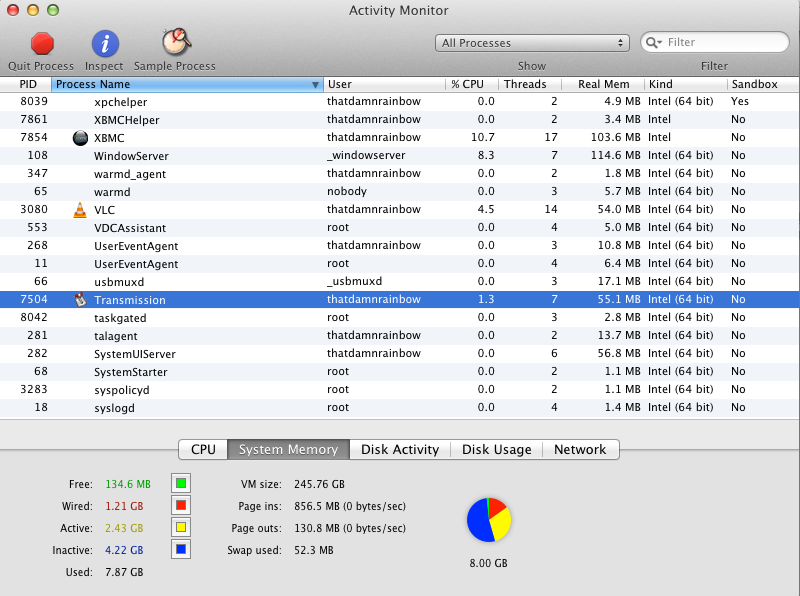
Task: Select the VDCAssistant process row
Action: [400, 228]
